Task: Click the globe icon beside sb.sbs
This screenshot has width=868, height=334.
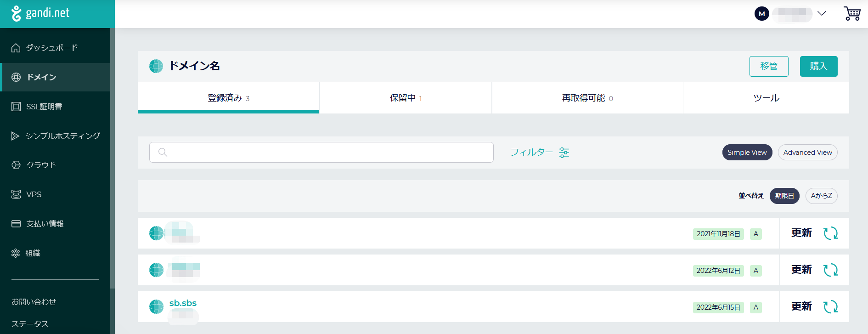Action: coord(156,306)
